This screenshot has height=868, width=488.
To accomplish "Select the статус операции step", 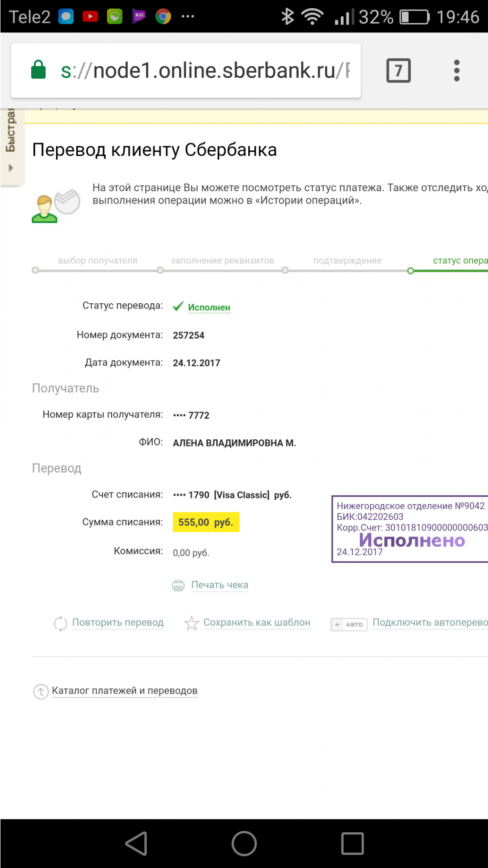I will pos(460,260).
